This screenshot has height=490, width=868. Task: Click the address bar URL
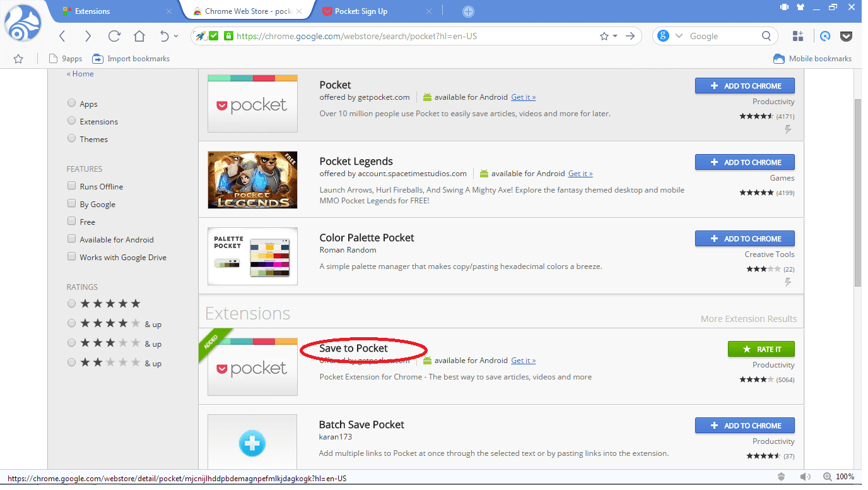[356, 36]
